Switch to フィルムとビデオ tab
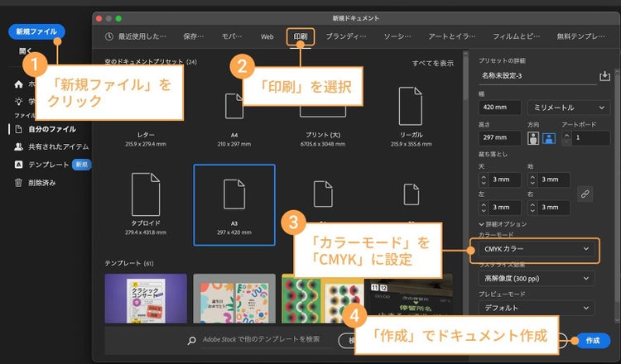Viewport: 621px width, 364px height. (x=516, y=36)
